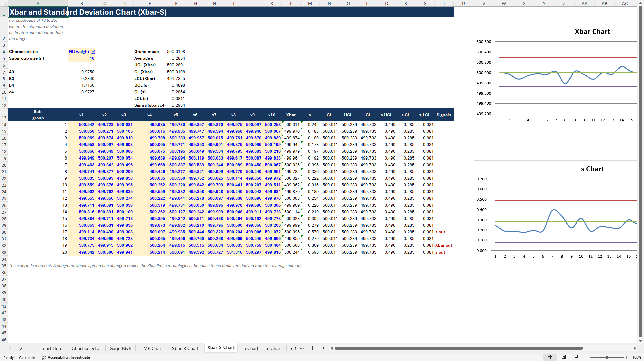
Task: Click the Xbar Chart title
Action: [592, 32]
